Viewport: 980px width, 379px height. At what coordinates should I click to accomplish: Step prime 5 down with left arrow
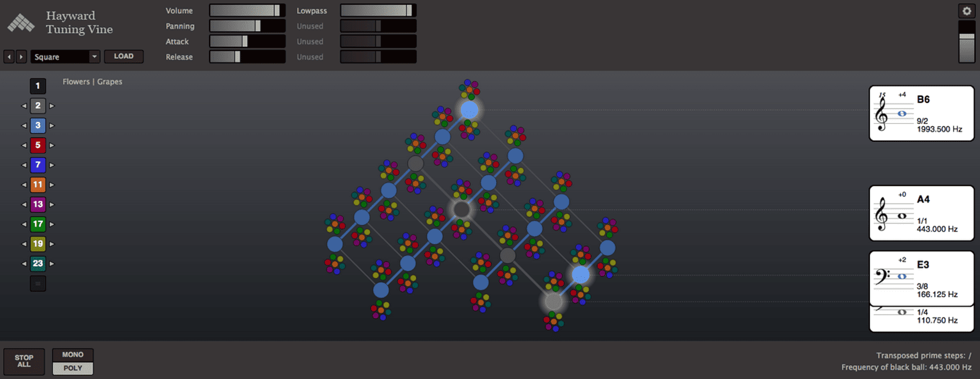pyautogui.click(x=24, y=145)
